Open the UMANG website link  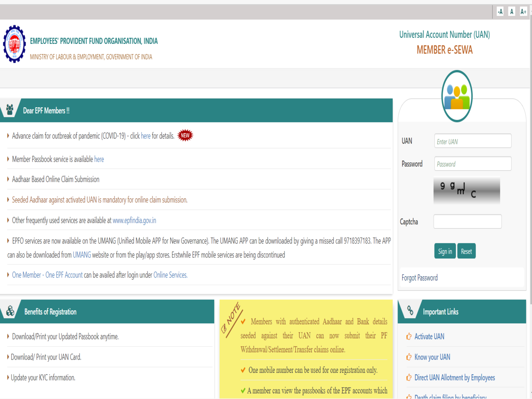click(x=82, y=255)
